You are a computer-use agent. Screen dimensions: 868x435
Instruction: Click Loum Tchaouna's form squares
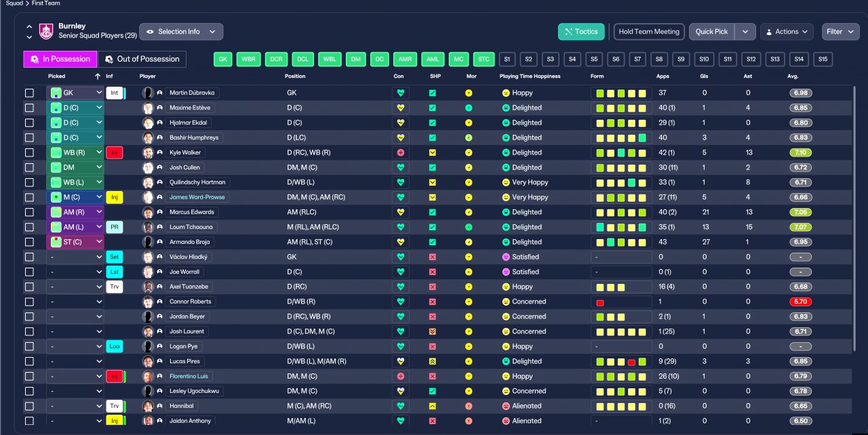(621, 227)
